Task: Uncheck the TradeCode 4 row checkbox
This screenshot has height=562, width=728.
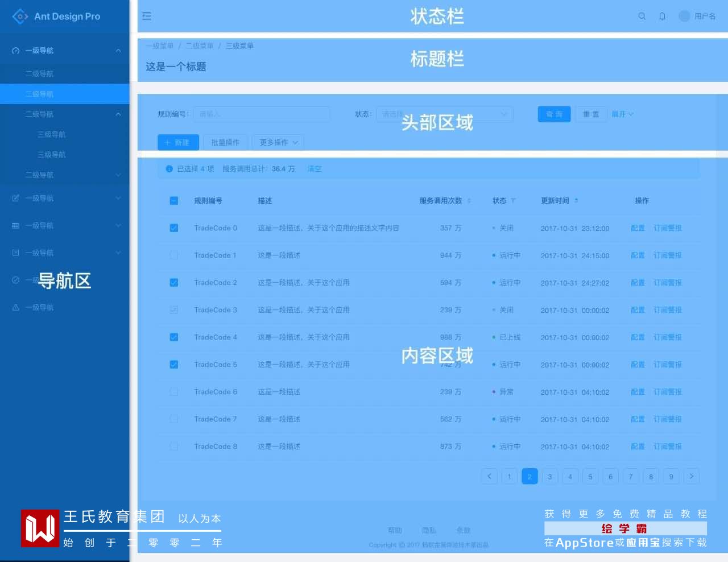Action: (174, 337)
